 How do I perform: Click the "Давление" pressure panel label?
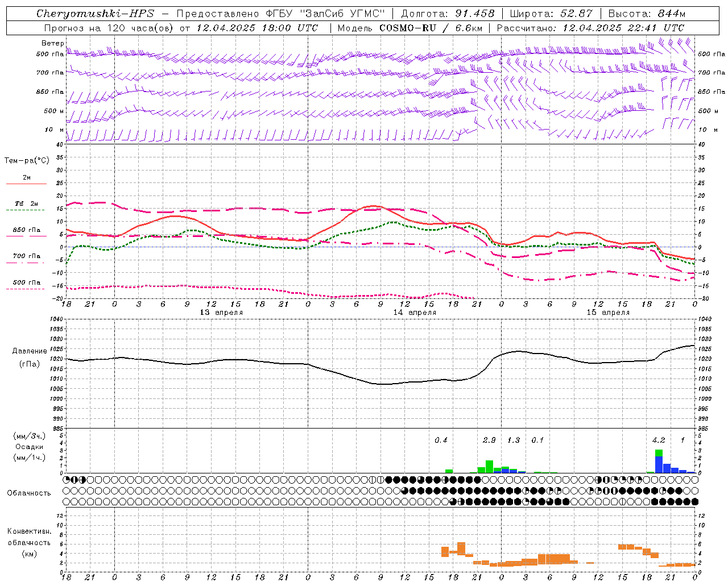30,351
